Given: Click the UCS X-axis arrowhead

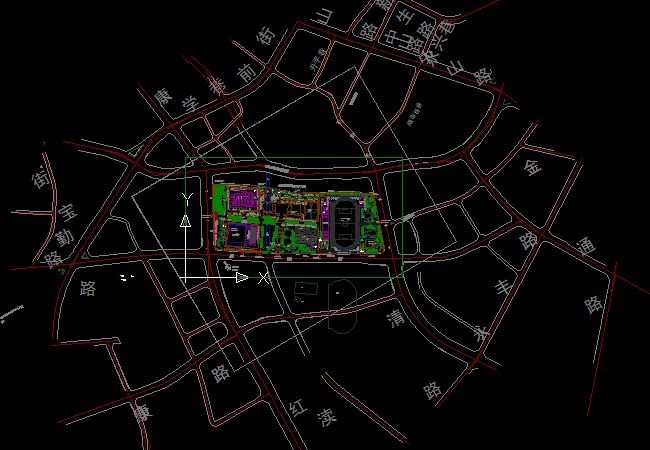Looking at the screenshot, I should click(x=242, y=277).
